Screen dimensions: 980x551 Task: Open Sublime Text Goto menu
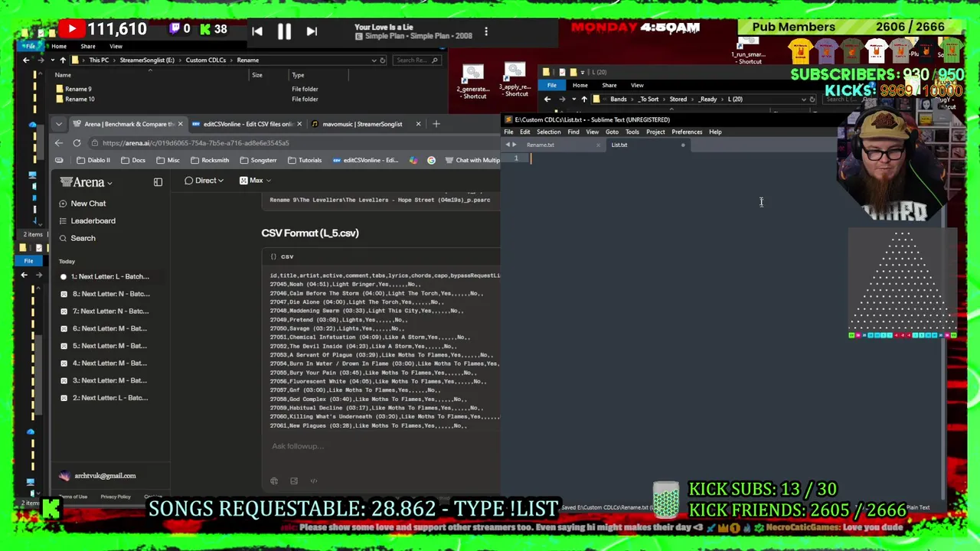coord(612,132)
